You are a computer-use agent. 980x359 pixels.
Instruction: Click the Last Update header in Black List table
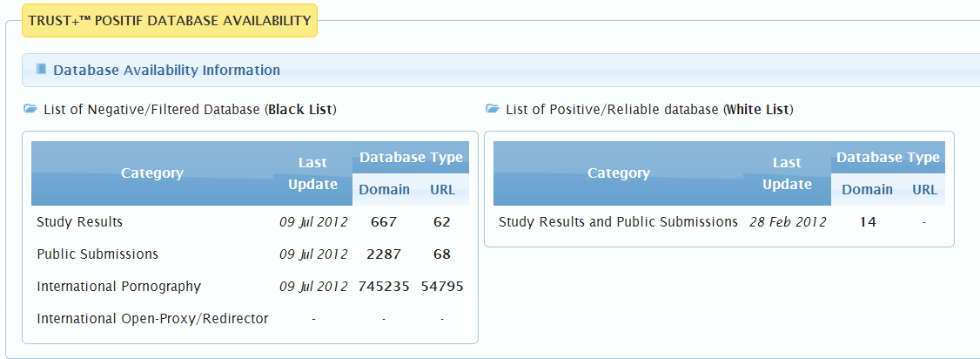(312, 173)
